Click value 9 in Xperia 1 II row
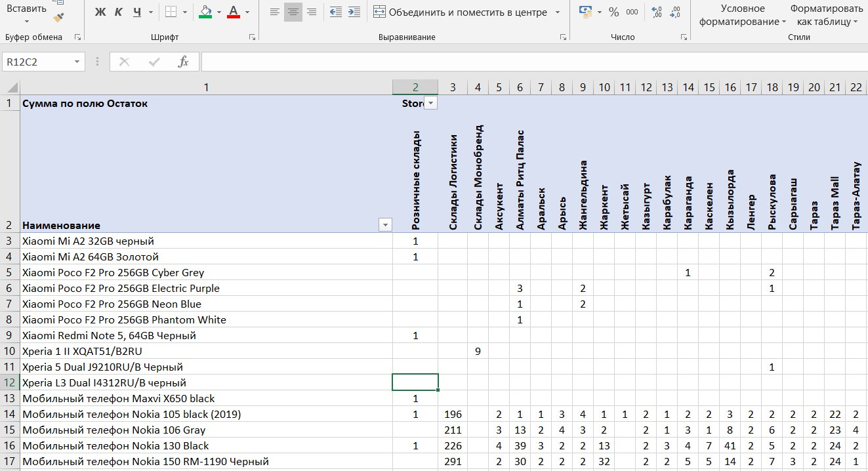868x471 pixels. coord(478,352)
